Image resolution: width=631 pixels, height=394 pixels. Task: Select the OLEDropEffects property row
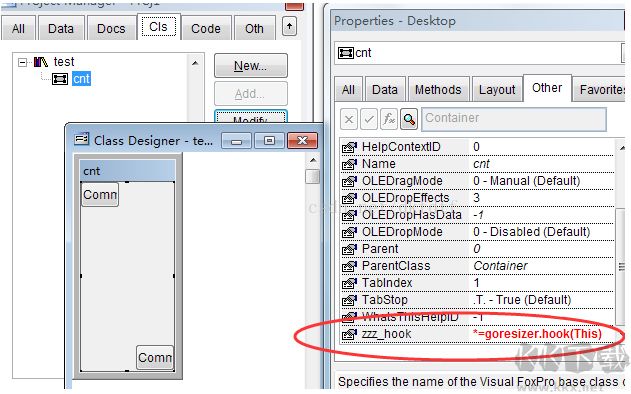pyautogui.click(x=477, y=198)
